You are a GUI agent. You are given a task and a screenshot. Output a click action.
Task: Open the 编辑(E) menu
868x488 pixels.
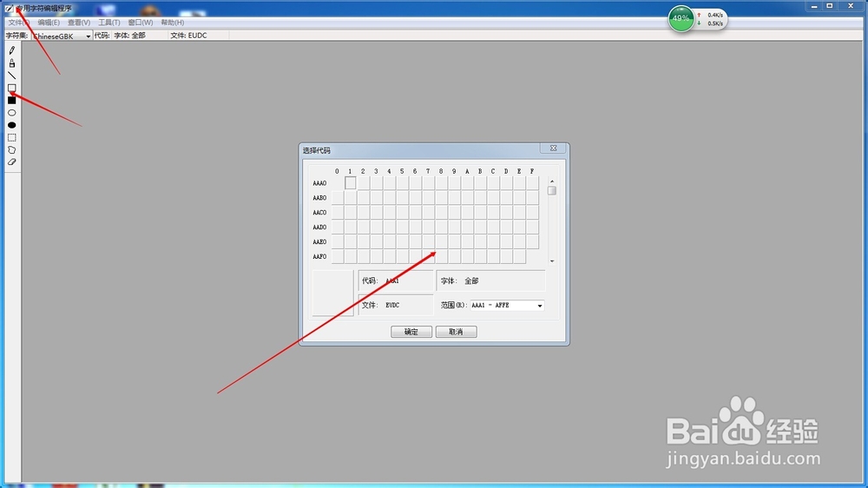[49, 23]
